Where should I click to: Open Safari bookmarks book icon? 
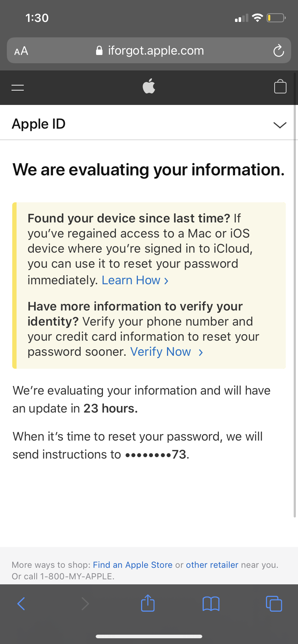pyautogui.click(x=211, y=603)
